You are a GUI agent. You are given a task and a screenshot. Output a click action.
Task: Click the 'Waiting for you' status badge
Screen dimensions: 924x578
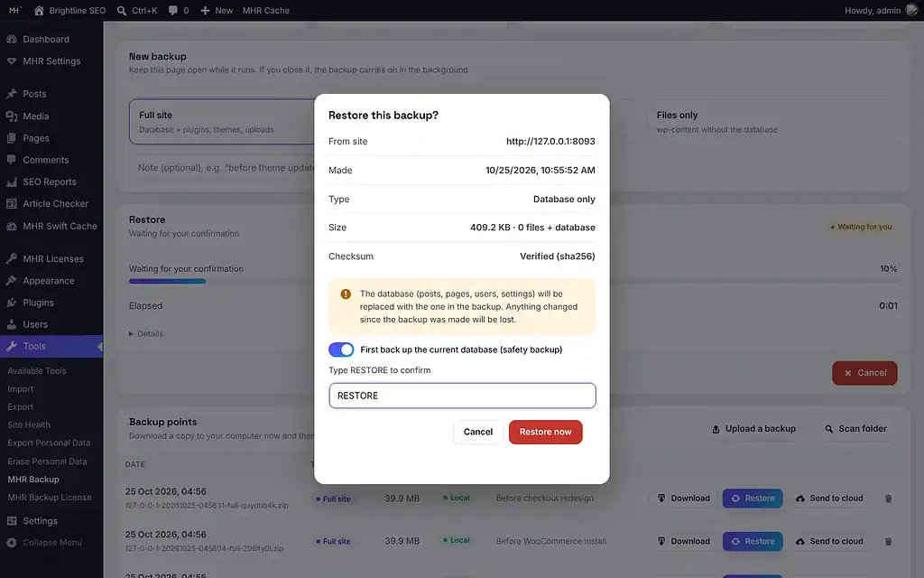click(861, 227)
